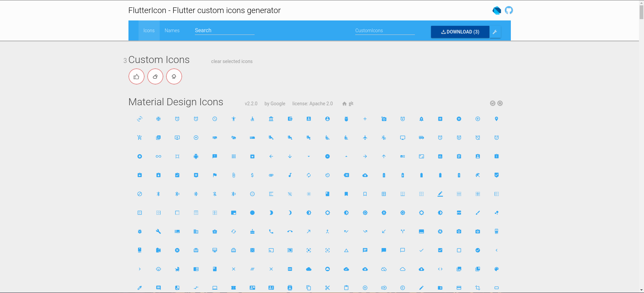Select the rain cloud custom icon
The width and height of the screenshot is (644, 293).
[174, 77]
